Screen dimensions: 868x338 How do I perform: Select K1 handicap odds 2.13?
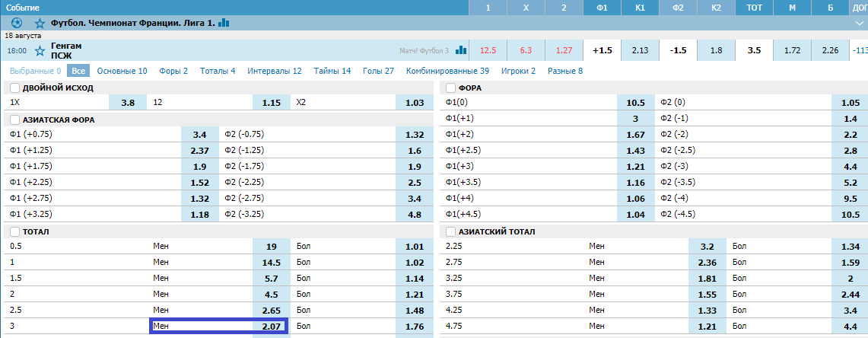tap(640, 50)
